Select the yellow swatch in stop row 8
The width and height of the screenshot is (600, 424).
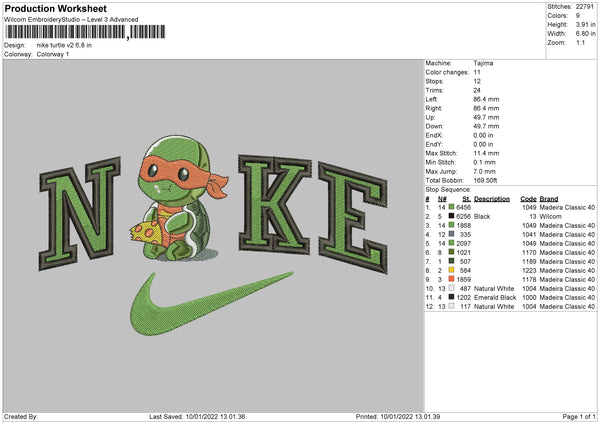tap(452, 271)
